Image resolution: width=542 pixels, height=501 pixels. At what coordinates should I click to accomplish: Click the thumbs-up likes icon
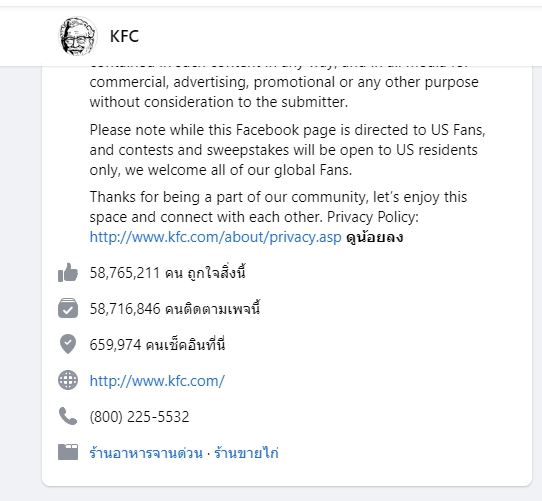pyautogui.click(x=68, y=272)
